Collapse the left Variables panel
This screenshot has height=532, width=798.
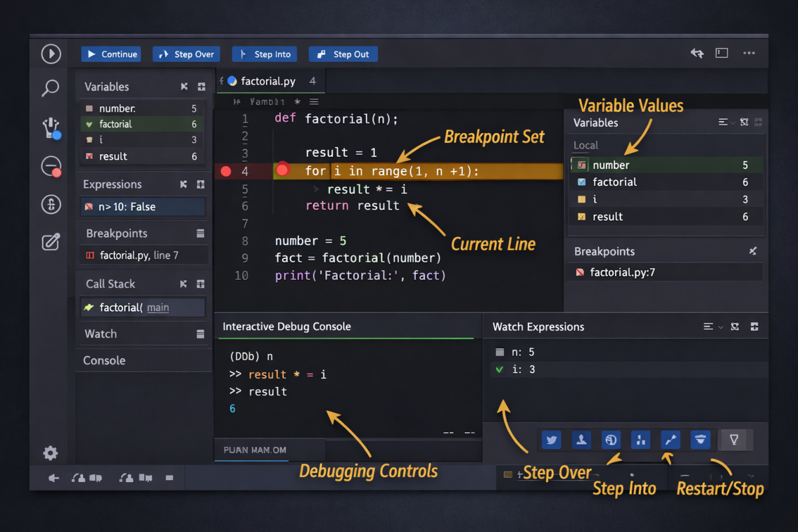click(x=184, y=87)
